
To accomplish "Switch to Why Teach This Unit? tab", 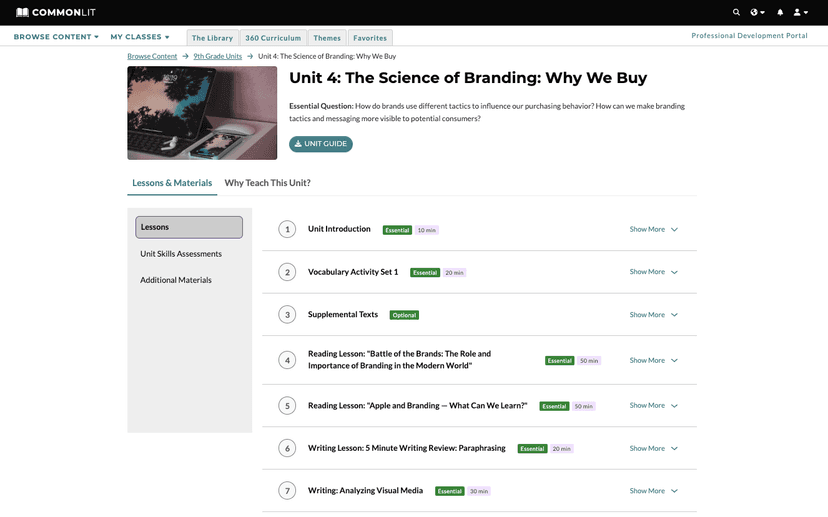I will pyautogui.click(x=267, y=183).
